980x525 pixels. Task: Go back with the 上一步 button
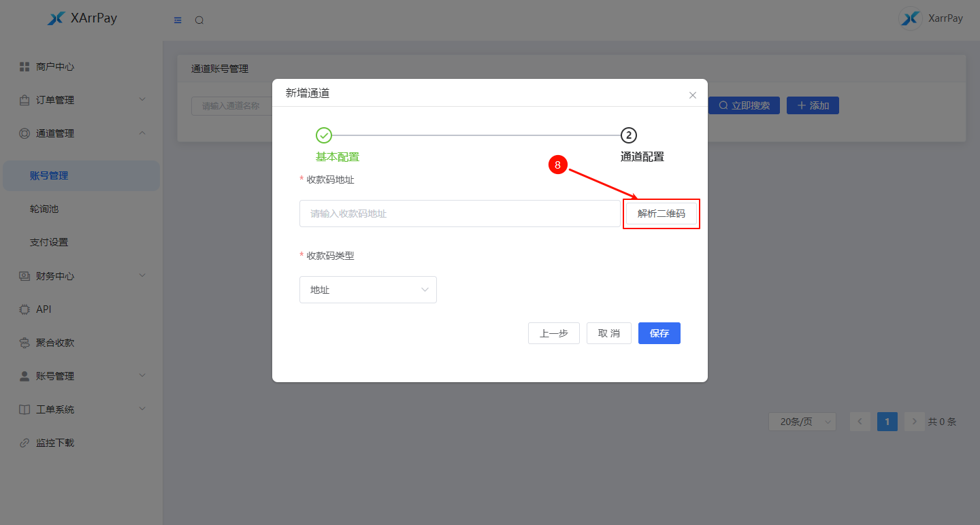point(553,333)
